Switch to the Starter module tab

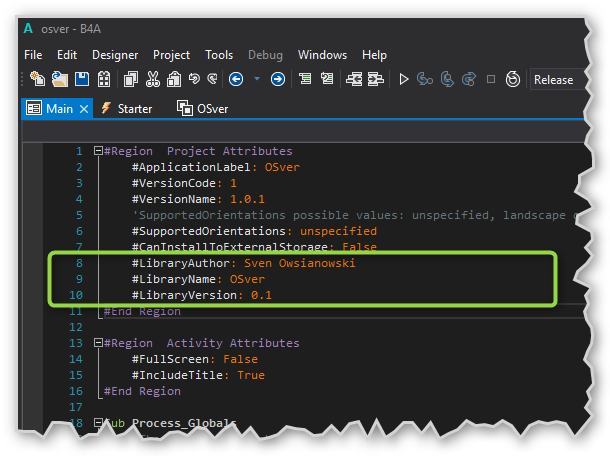pos(127,109)
